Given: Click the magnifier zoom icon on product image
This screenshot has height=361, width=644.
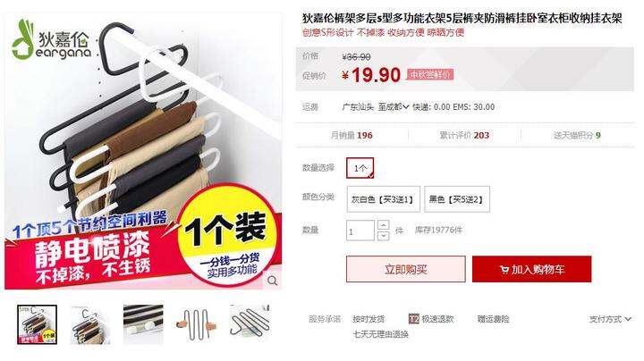Looking at the screenshot, I should point(272,281).
